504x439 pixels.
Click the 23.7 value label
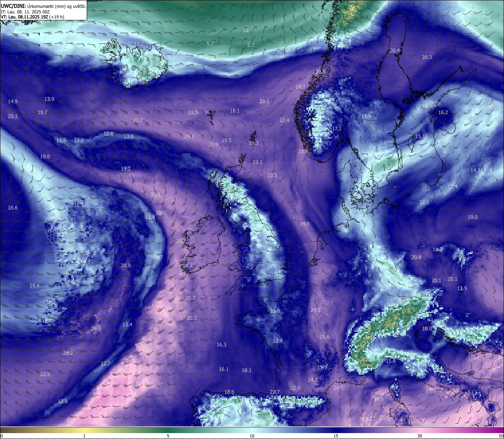coord(138,120)
